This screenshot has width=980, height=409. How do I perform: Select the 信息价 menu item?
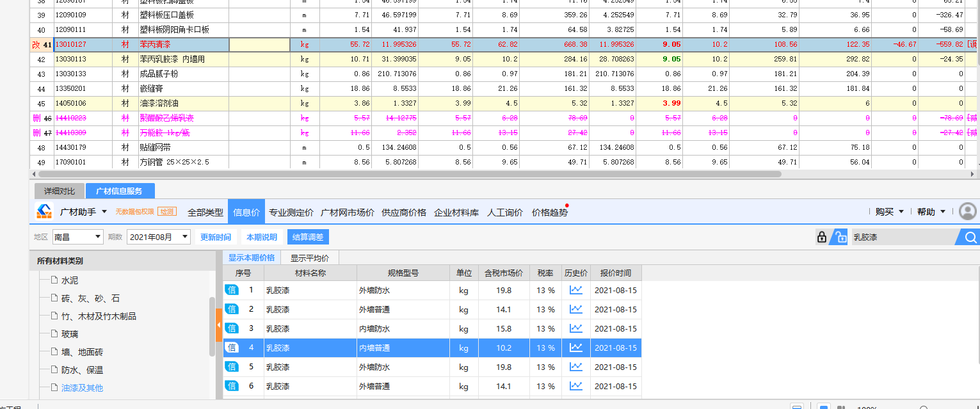point(246,213)
